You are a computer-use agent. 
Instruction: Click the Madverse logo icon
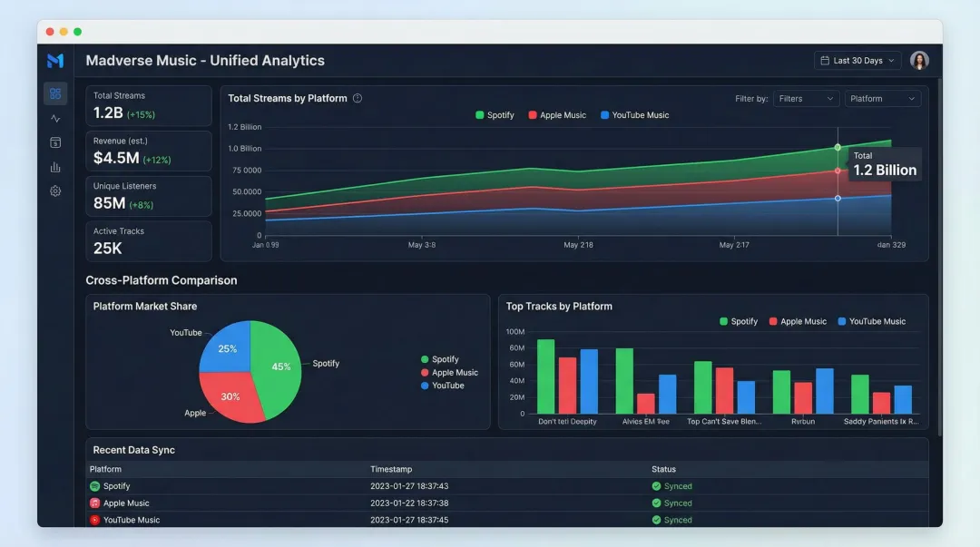55,61
